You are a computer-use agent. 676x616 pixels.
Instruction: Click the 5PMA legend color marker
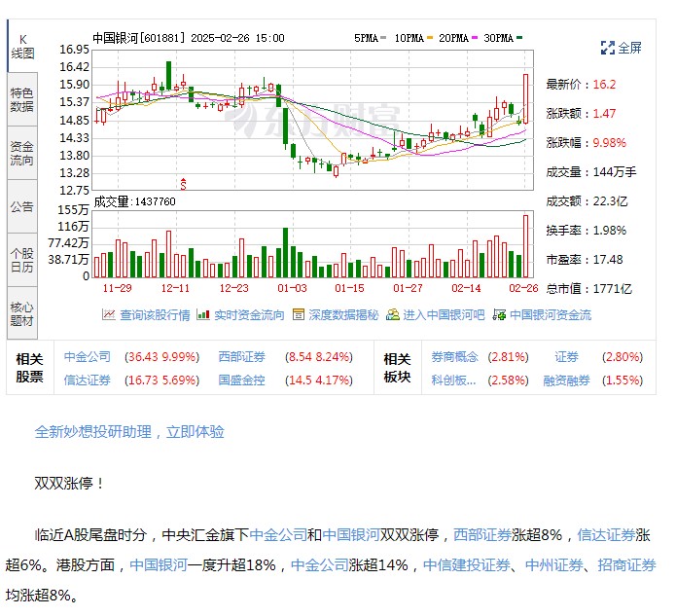(383, 38)
